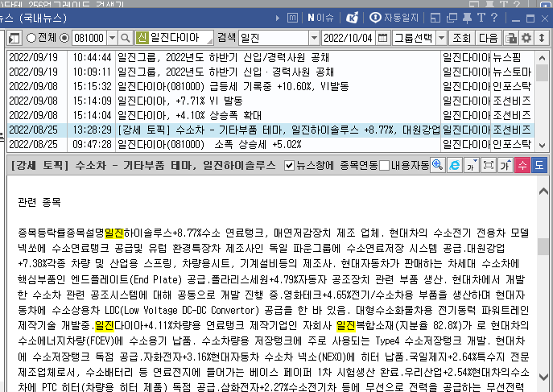Viewport: 553px width, 392px height.
Task: Click the window layout icon in title bar
Action: click(435, 18)
